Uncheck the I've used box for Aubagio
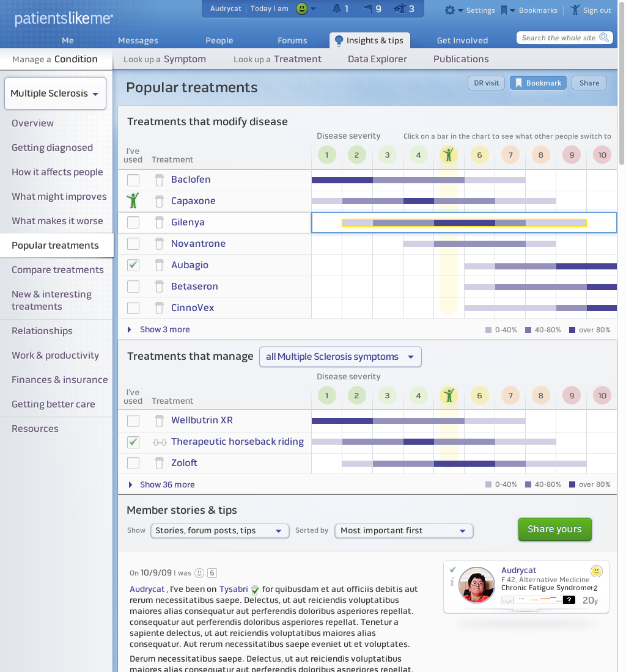The width and height of the screenshot is (626, 672). 133,265
